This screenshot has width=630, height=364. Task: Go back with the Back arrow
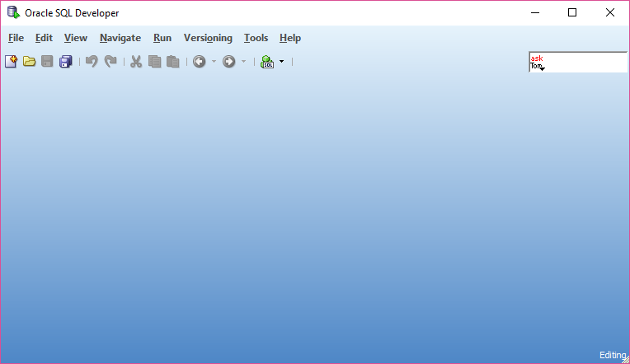pos(199,62)
